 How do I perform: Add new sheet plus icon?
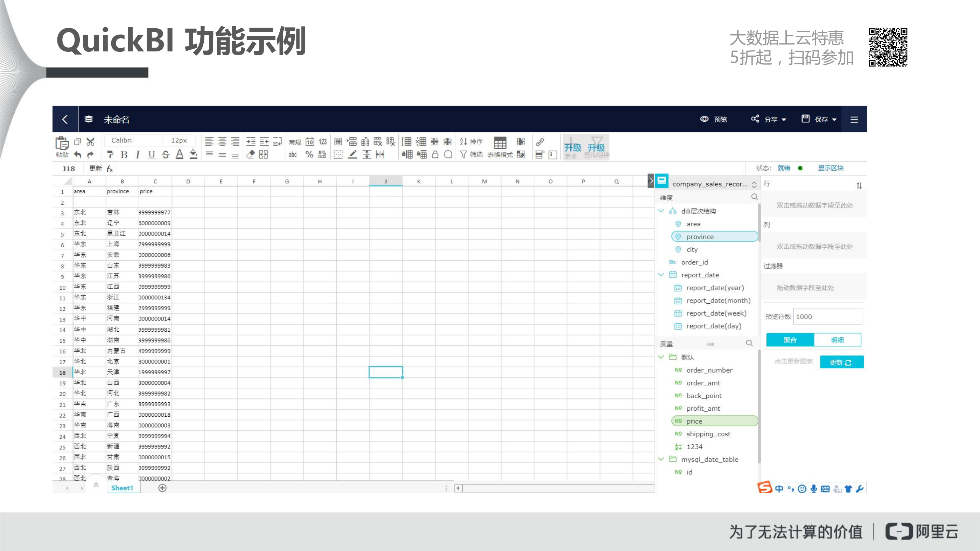point(162,488)
